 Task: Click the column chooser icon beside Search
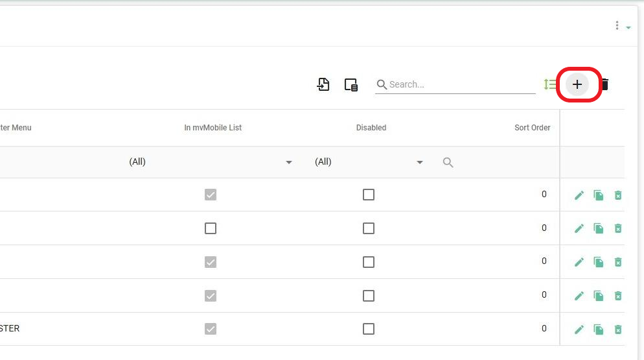351,84
